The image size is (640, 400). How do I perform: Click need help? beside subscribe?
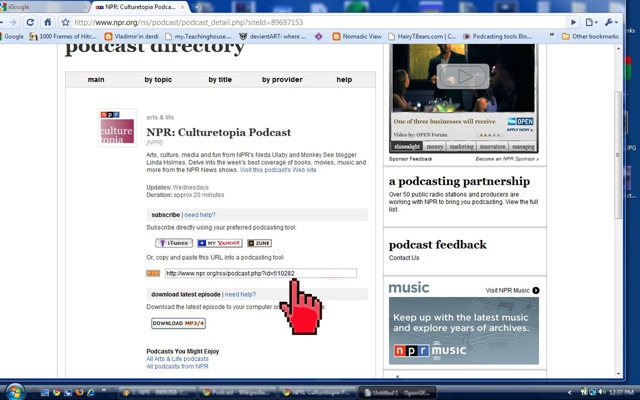coord(200,215)
